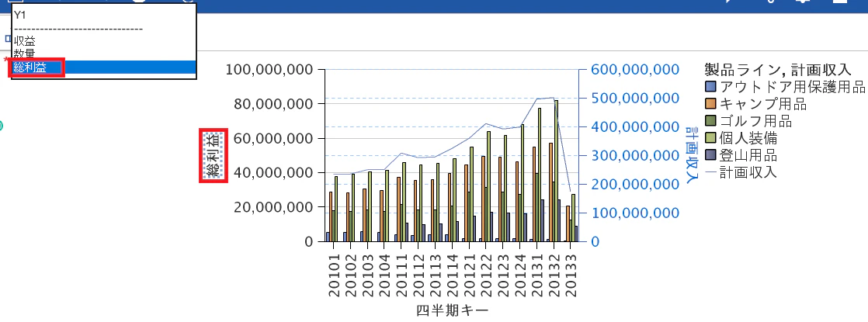Click the 20133 quarter label
Screen dimensions: 868x322
(571, 275)
